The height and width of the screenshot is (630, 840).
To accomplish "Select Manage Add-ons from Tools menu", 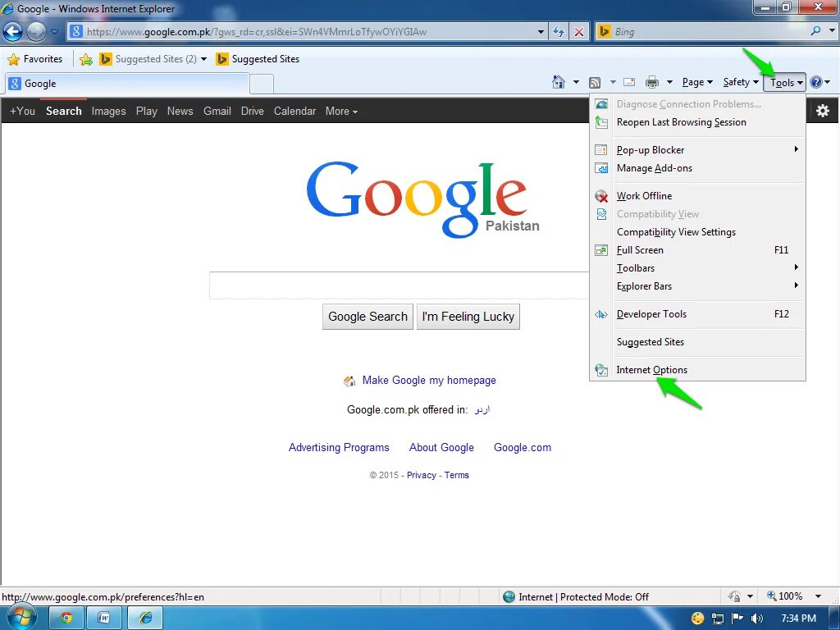I will click(x=697, y=168).
